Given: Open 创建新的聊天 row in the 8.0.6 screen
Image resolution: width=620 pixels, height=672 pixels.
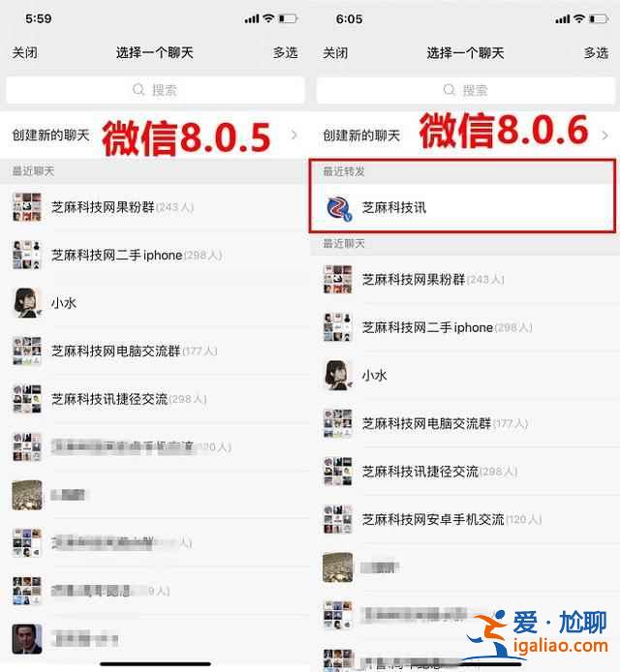Looking at the screenshot, I should (x=465, y=136).
